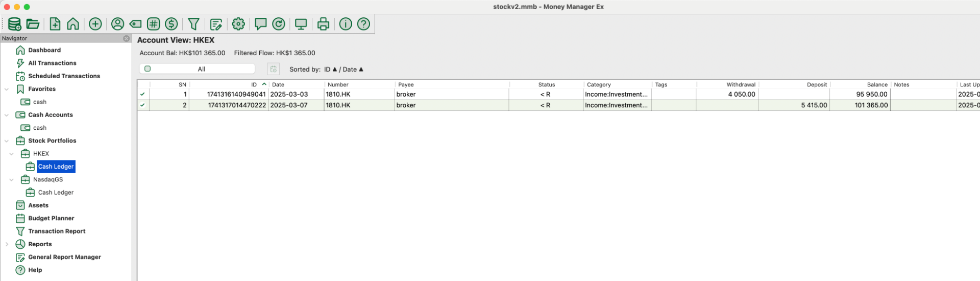980x281 pixels.
Task: Click the printer icon in toolbar
Action: (323, 24)
